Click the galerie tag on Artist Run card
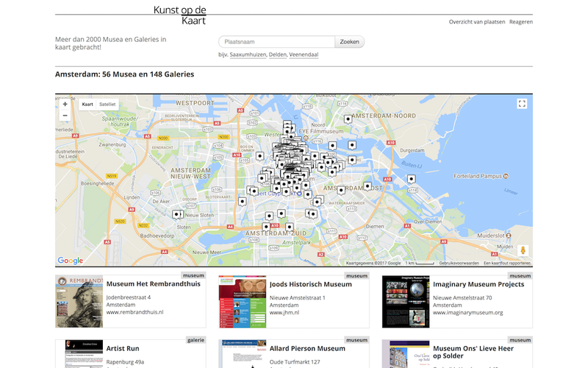Viewport: 588px width, 368px height. pos(196,340)
